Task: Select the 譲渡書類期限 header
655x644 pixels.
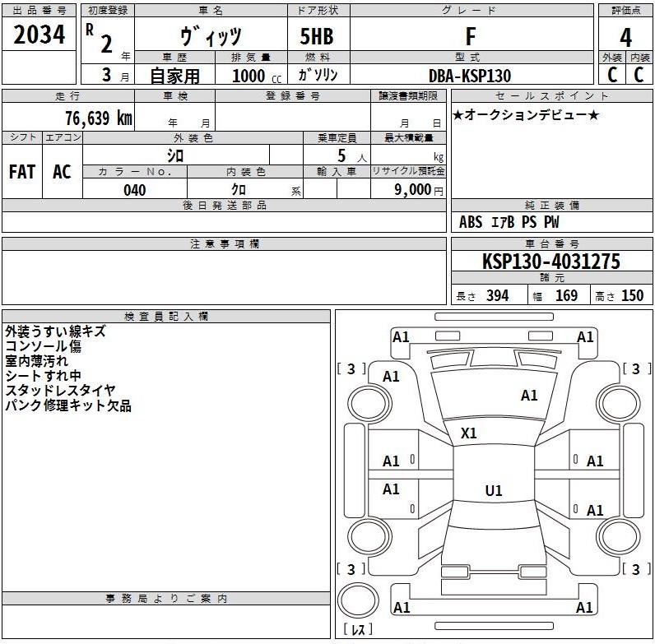Action: point(408,95)
